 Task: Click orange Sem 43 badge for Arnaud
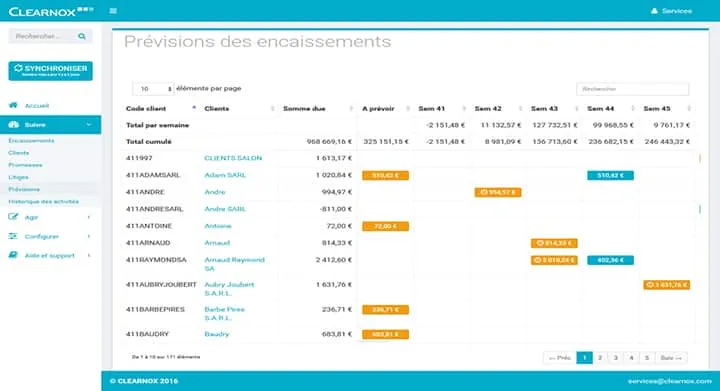tap(554, 243)
